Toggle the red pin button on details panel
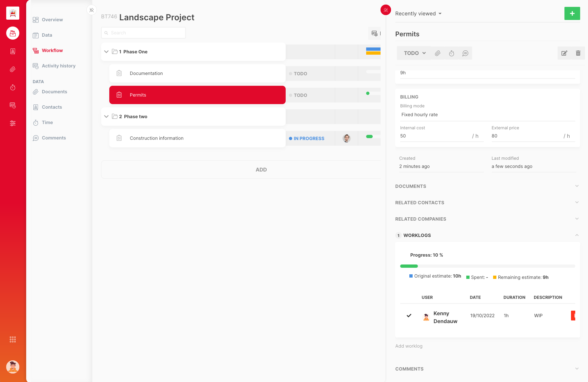The image size is (588, 382). coord(386,10)
